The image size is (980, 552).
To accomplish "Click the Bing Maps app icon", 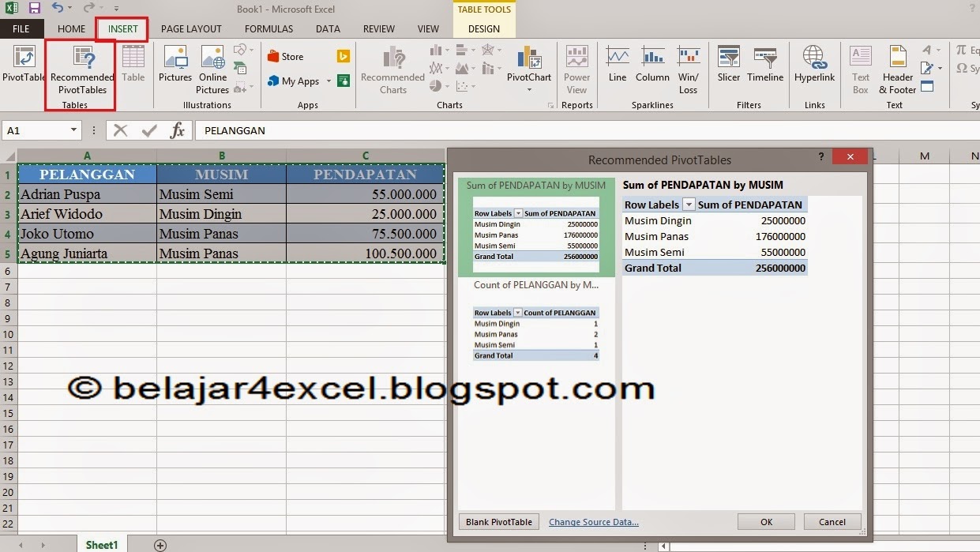I will pos(344,57).
